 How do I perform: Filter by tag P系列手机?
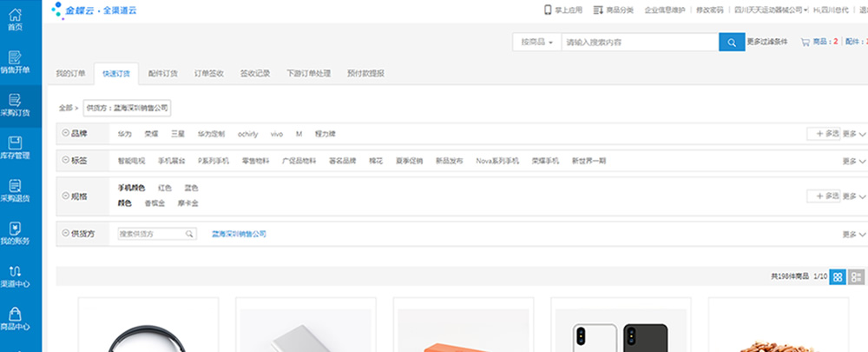click(214, 161)
